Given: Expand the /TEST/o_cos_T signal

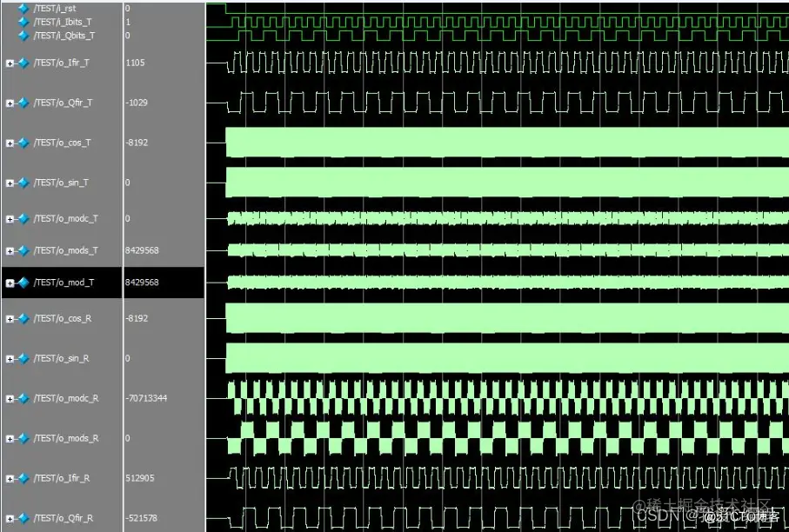Looking at the screenshot, I should (10, 143).
